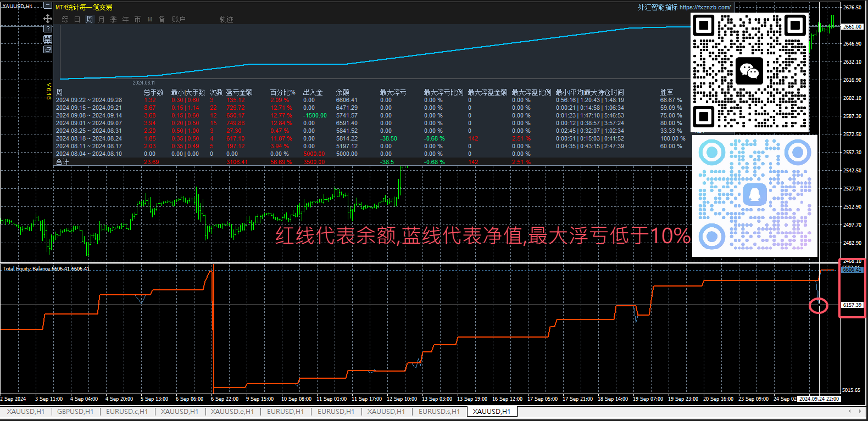
Task: Toggle the 轨迹 trajectory option
Action: (x=226, y=19)
